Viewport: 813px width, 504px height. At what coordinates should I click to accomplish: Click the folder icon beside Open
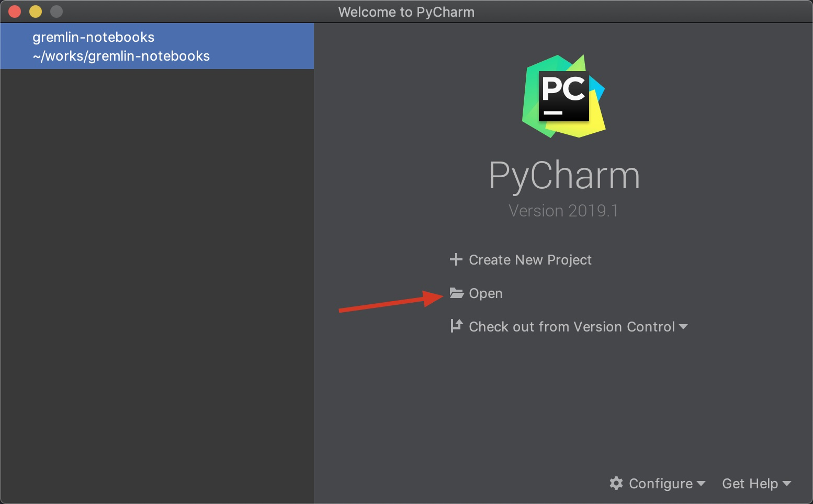(x=457, y=293)
